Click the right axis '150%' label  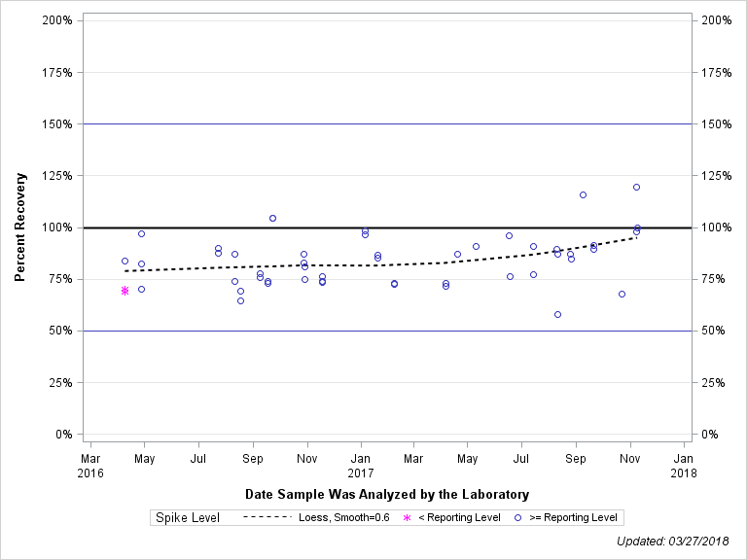[x=717, y=124]
